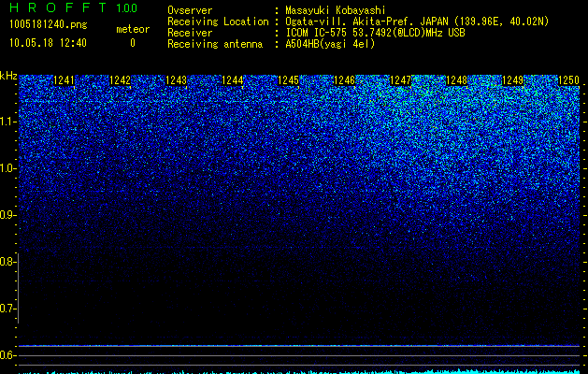Click the 1243 time marker
Image resolution: width=588 pixels, height=374 pixels.
(x=177, y=80)
